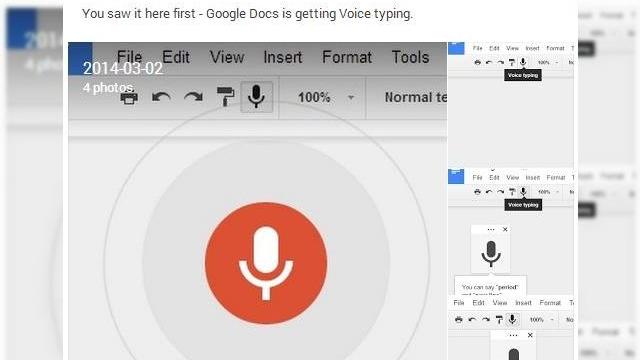The width and height of the screenshot is (640, 360).
Task: Open the File menu in the large Docs image
Action: tap(129, 57)
